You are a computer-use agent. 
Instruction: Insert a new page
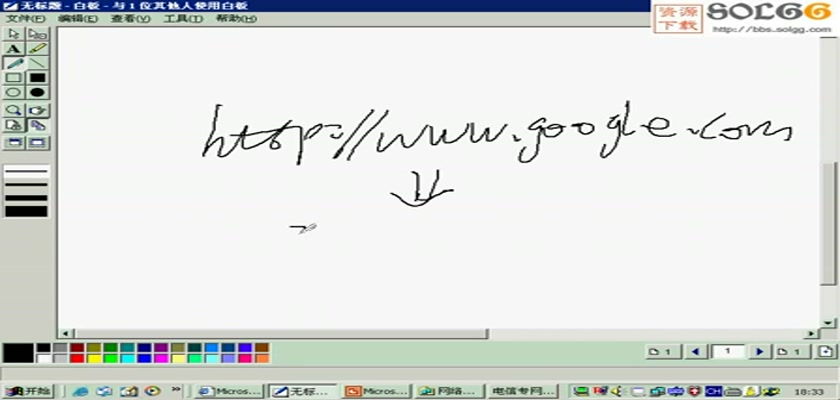pos(826,352)
